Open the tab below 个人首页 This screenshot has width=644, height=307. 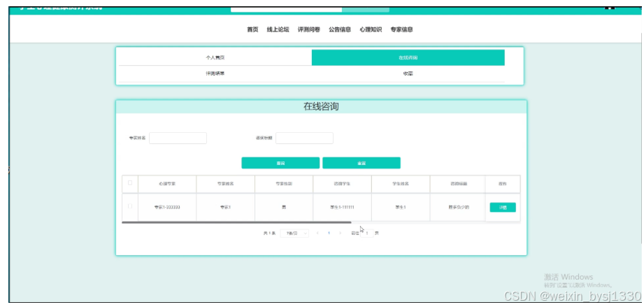[215, 73]
